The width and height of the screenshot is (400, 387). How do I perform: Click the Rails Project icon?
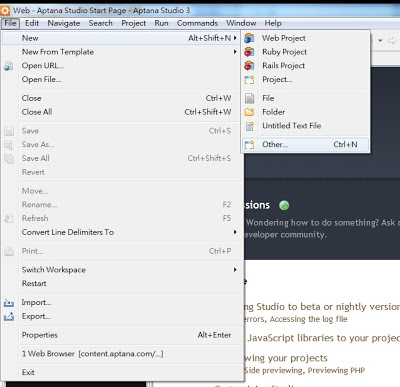click(x=249, y=66)
